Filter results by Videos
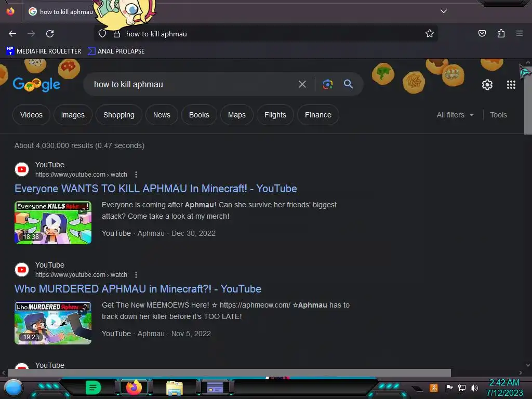Viewport: 532px width, 399px height. point(31,115)
